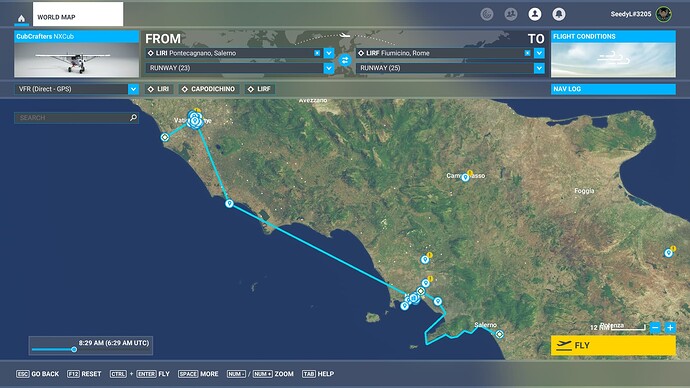This screenshot has height=388, width=690.
Task: Select the Campobasso airport marker
Action: [465, 177]
